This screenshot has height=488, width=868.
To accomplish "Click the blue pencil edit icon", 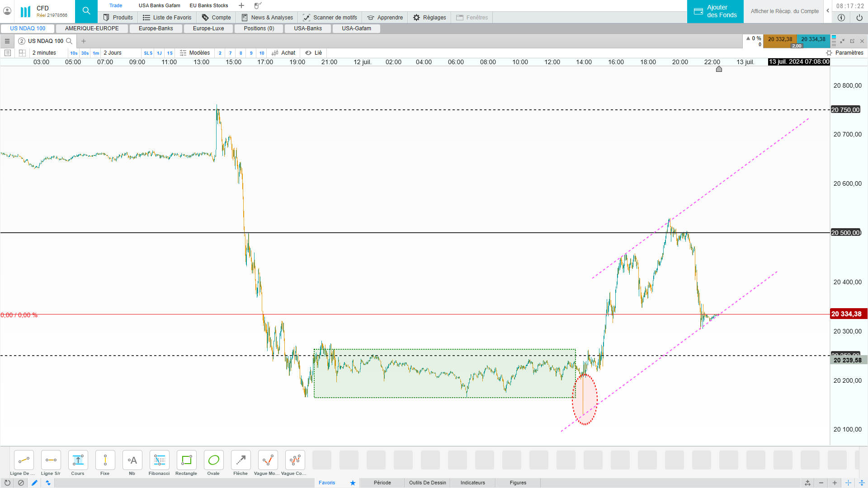I will pos(34,483).
